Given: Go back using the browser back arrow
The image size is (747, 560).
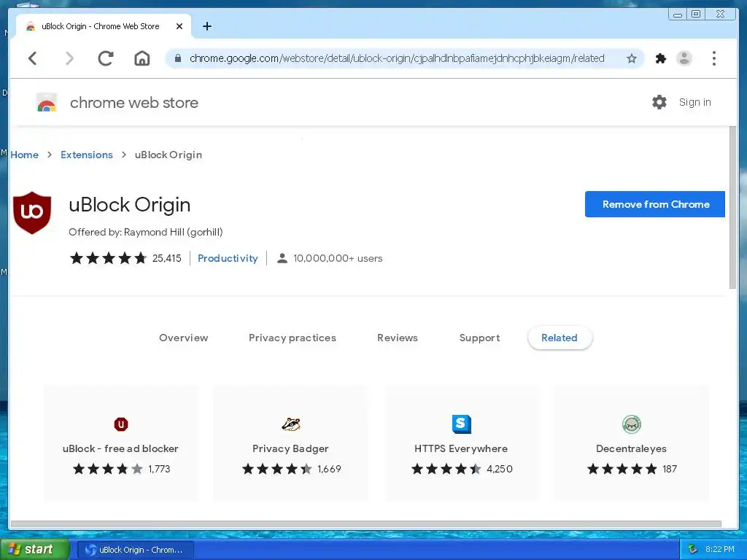Looking at the screenshot, I should click(x=32, y=58).
